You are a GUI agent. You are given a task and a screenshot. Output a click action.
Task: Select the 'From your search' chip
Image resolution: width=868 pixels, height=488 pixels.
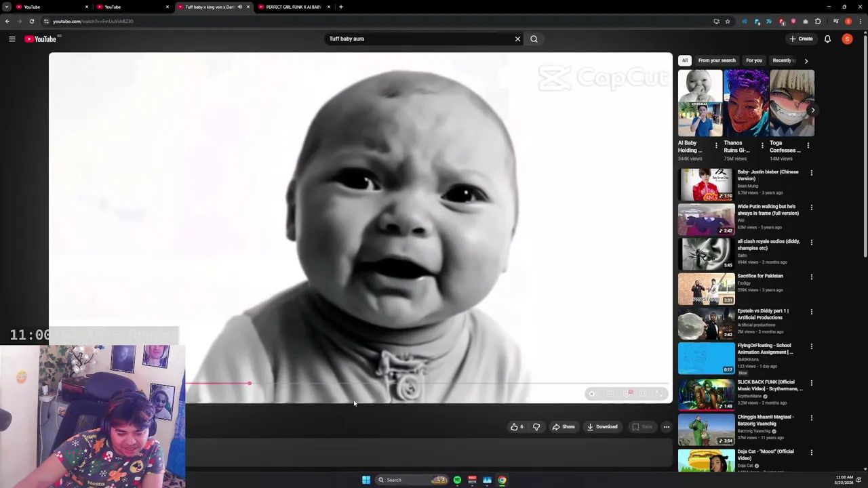(717, 60)
